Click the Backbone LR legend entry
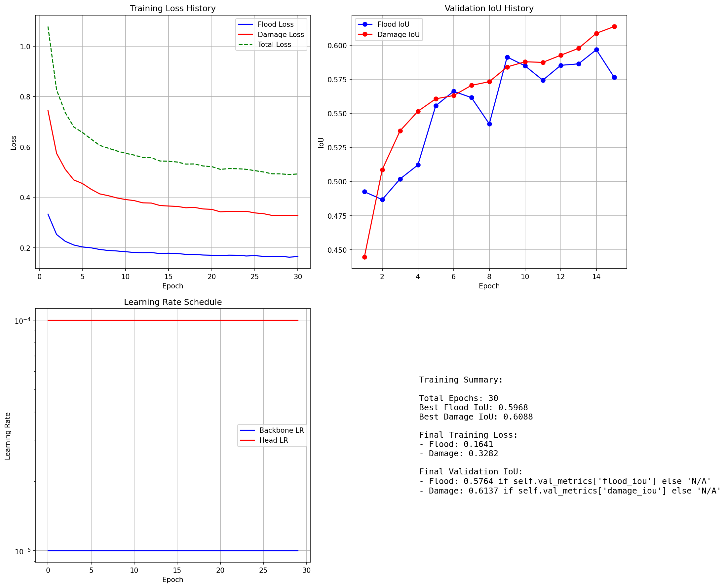The height and width of the screenshot is (588, 726). point(281,430)
